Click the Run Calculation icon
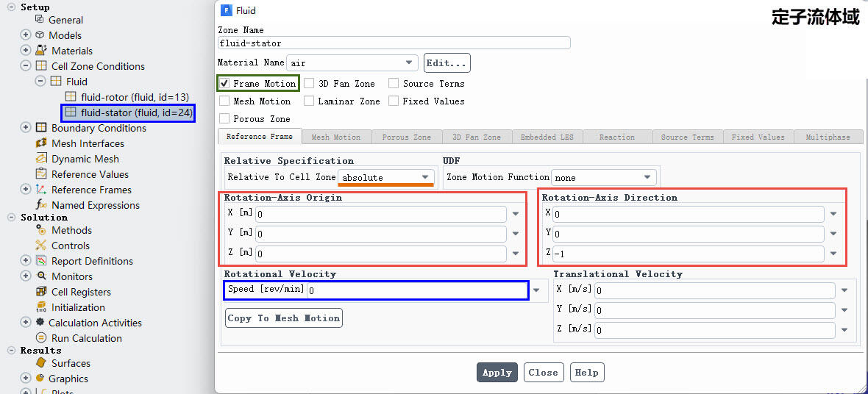 click(41, 338)
